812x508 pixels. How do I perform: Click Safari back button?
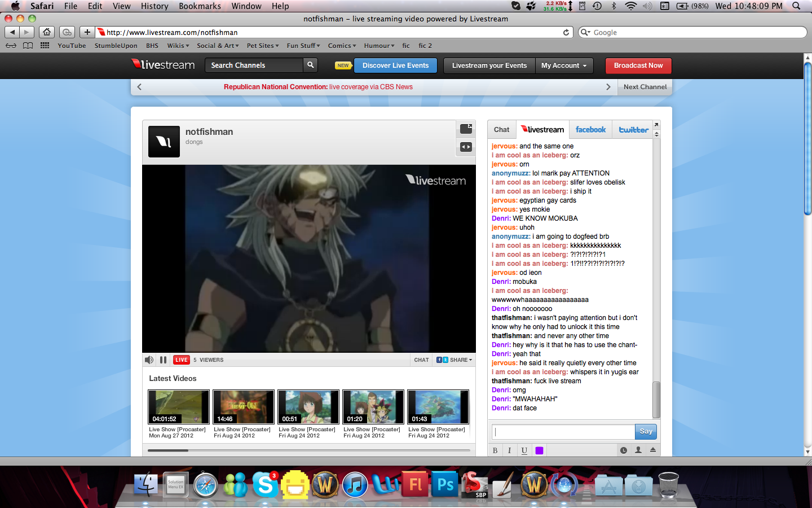12,32
